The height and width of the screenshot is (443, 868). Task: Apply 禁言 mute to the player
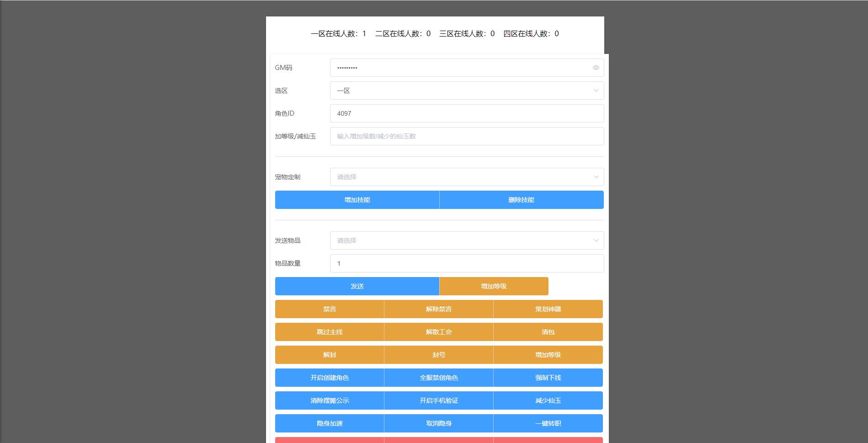click(x=329, y=309)
